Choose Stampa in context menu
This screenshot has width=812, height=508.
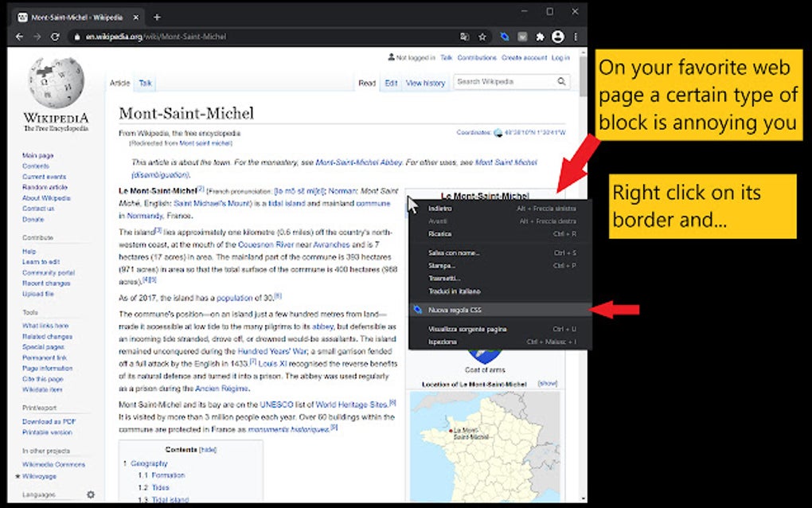tap(500, 266)
